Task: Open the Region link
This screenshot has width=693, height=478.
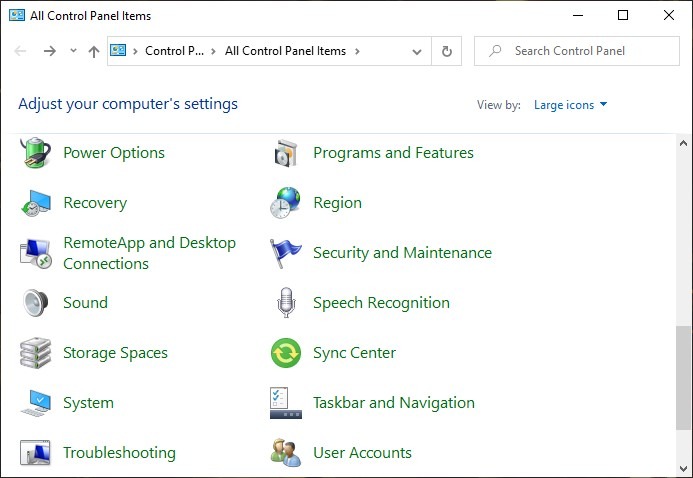Action: (338, 203)
